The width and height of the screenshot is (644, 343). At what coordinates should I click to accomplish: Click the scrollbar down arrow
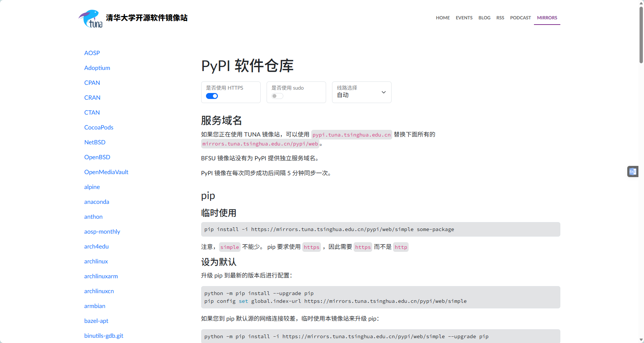tap(641, 340)
